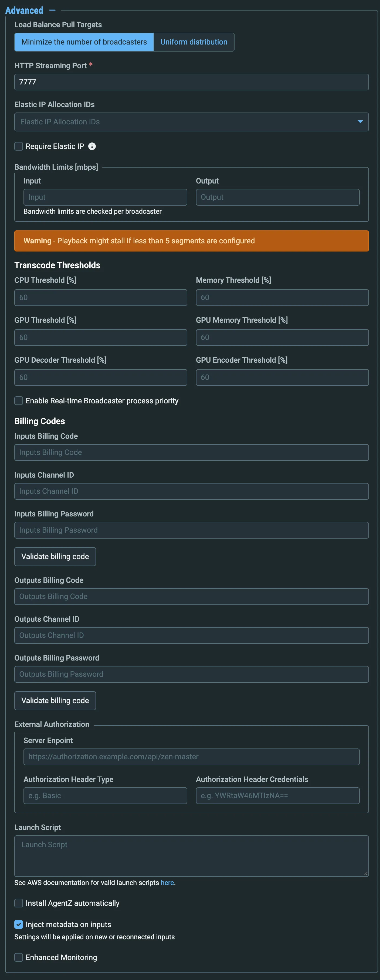This screenshot has width=380, height=980.
Task: Click the Elastic IP dropdown arrow
Action: click(360, 122)
